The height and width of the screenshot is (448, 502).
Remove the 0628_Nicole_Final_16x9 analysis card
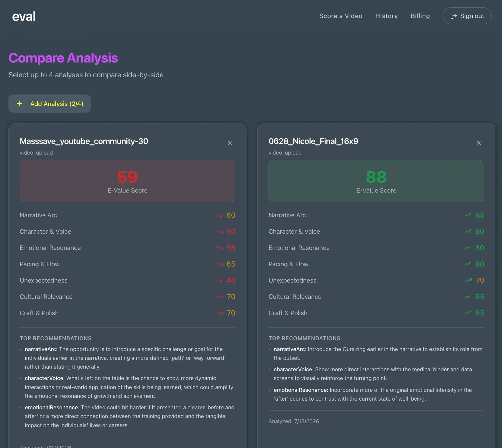[x=479, y=143]
